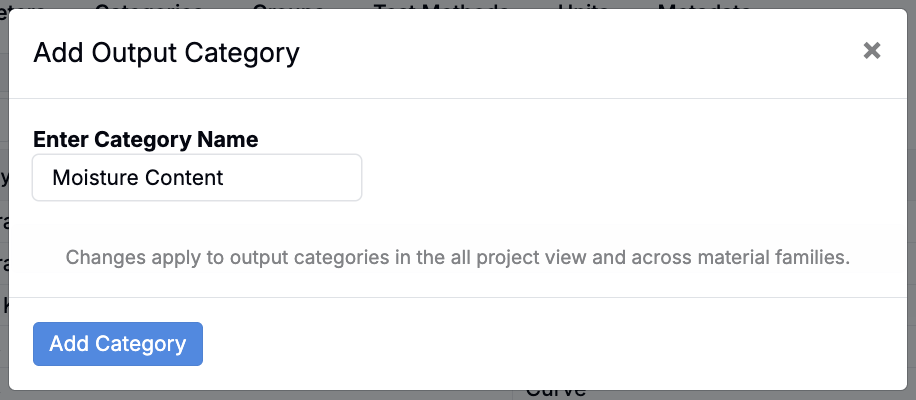Click the X icon in dialog header

tap(872, 51)
